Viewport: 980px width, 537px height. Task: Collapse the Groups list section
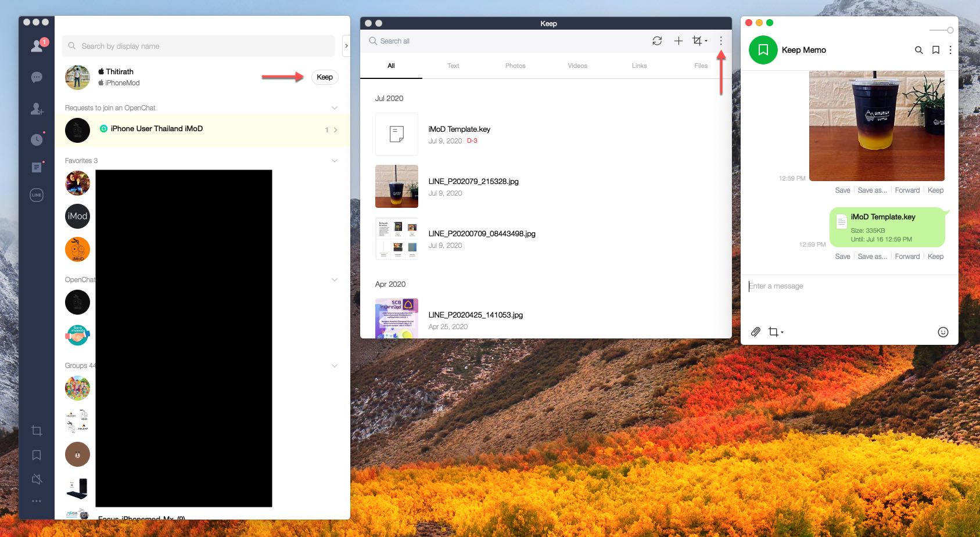click(x=335, y=366)
